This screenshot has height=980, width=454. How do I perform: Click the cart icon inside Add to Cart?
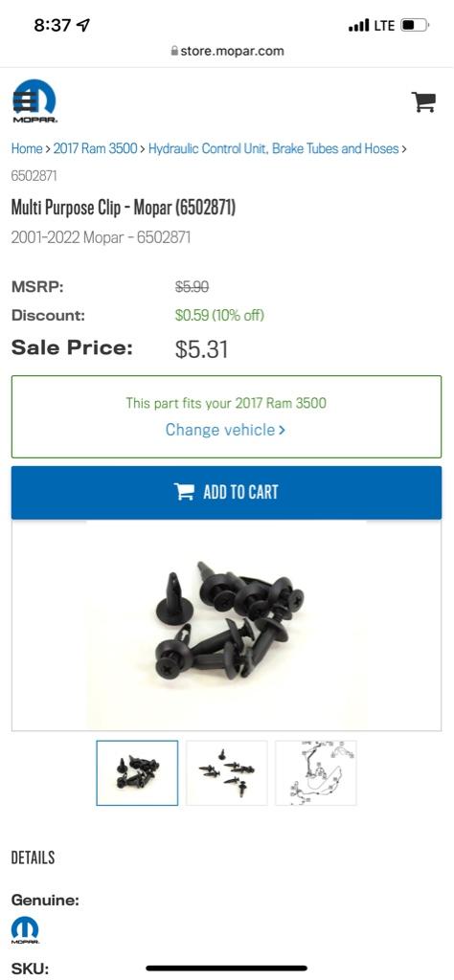click(x=184, y=492)
